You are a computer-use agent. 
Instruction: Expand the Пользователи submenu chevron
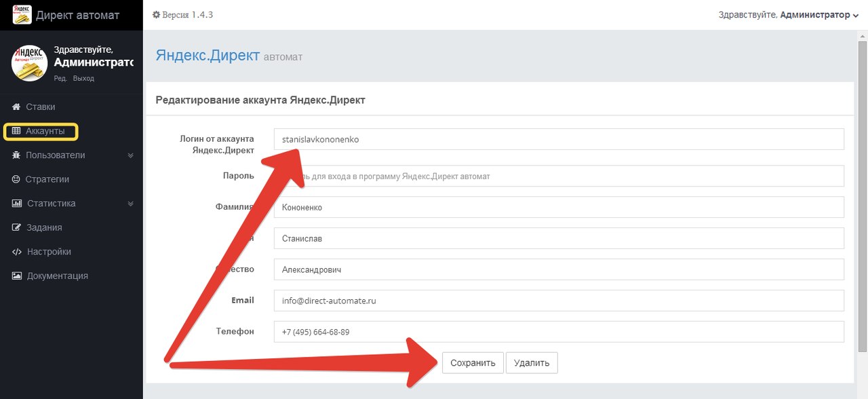point(131,155)
